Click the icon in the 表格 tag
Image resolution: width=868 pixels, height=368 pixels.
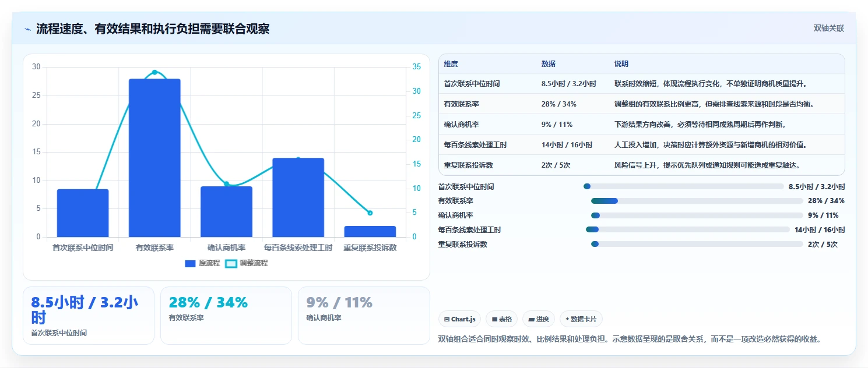(494, 319)
